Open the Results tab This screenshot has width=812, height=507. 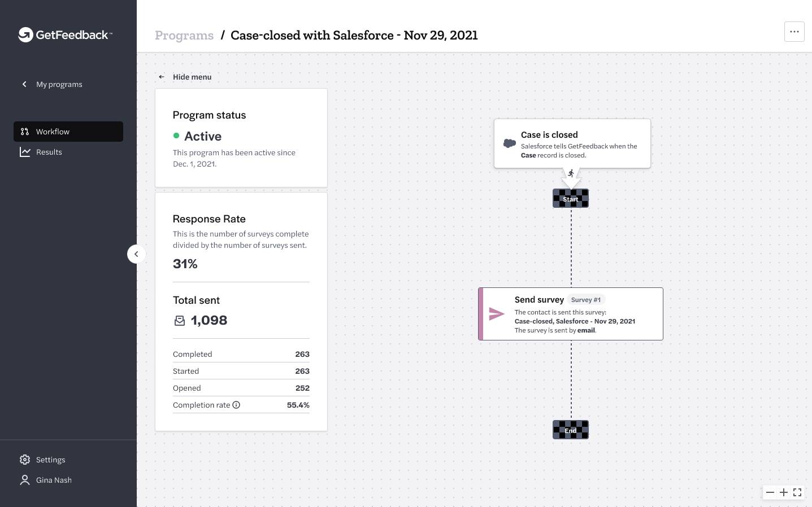[x=49, y=152]
